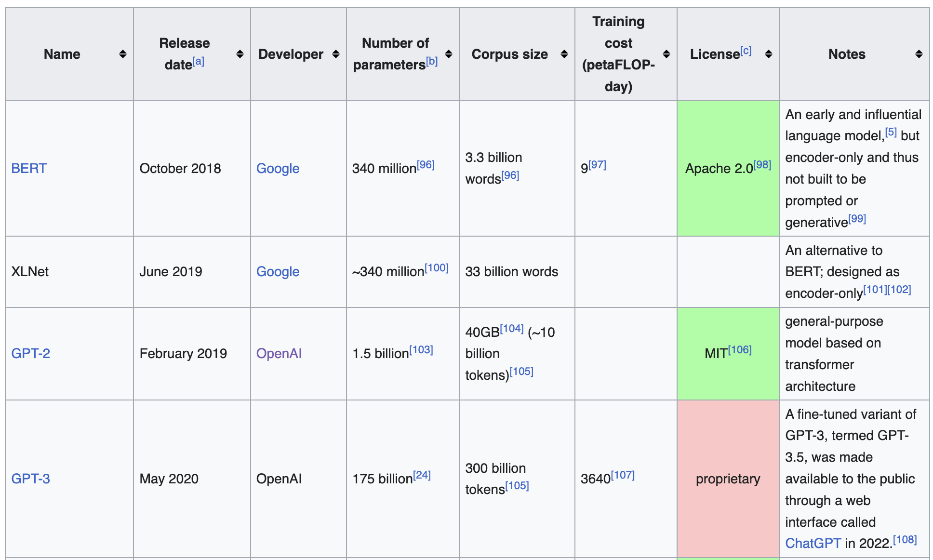The height and width of the screenshot is (560, 933).
Task: Open the GPT-3 article link
Action: [30, 479]
